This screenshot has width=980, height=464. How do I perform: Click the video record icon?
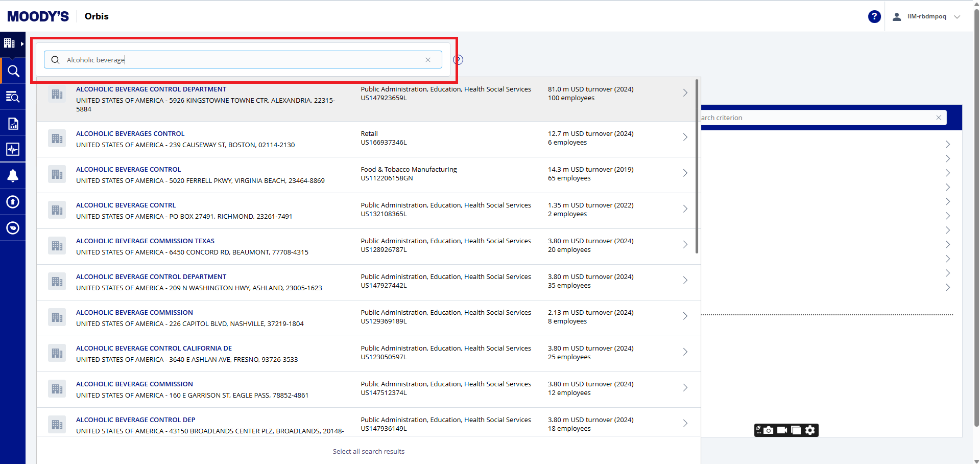point(782,430)
